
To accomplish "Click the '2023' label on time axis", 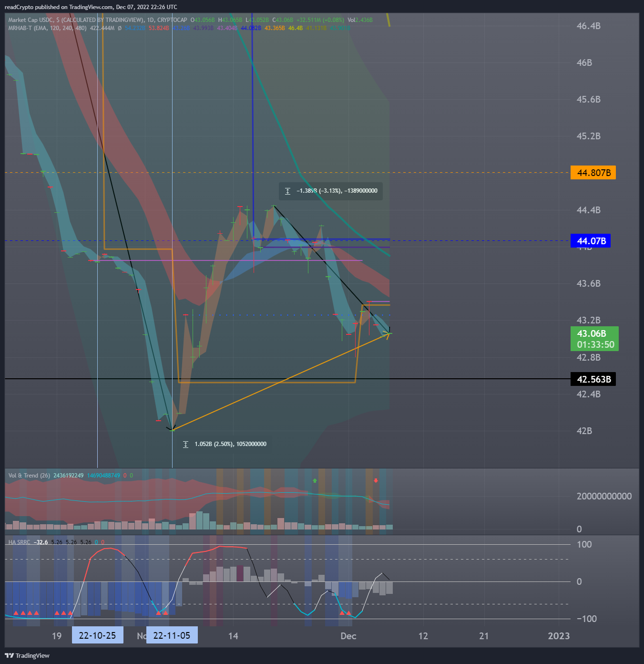I will 559,636.
